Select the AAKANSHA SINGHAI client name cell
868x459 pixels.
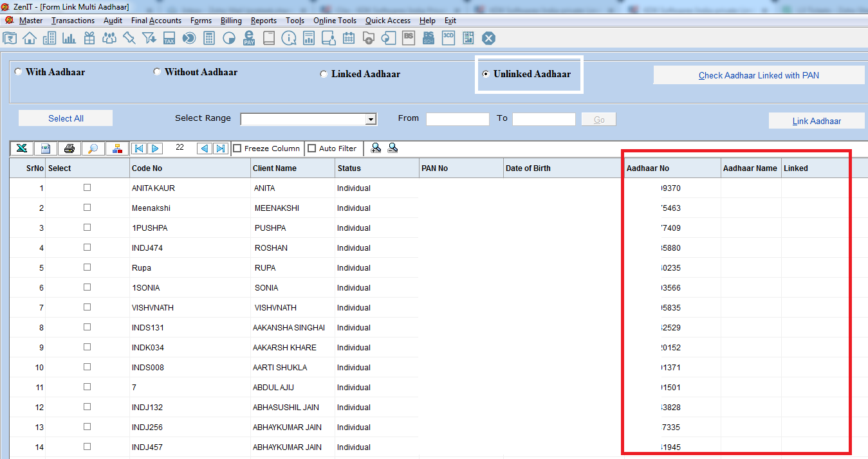(293, 328)
